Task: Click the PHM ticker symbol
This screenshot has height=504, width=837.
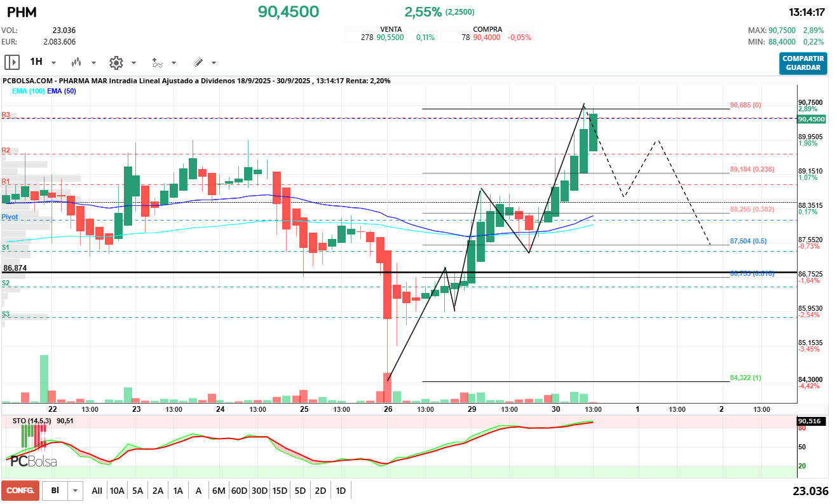Action: coord(22,12)
